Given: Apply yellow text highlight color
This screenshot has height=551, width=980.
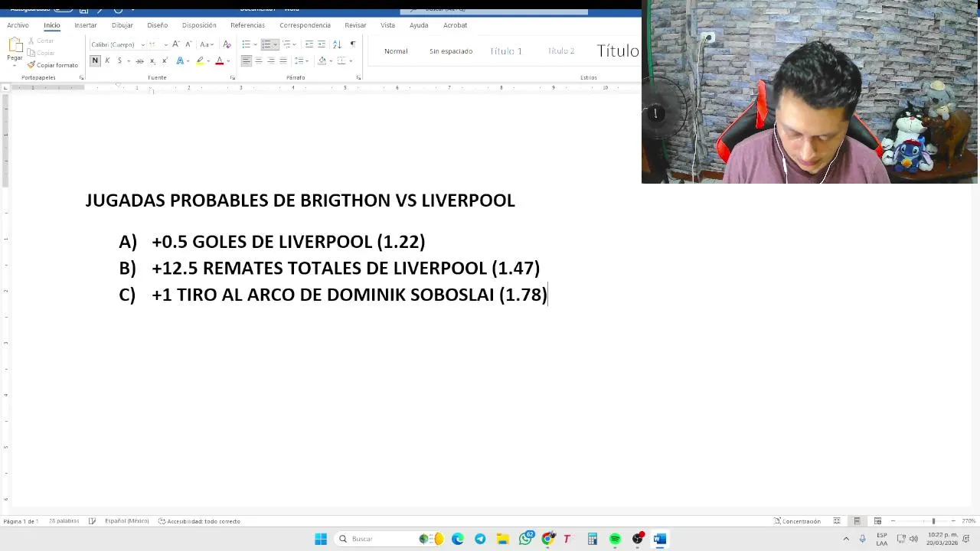Looking at the screenshot, I should [200, 60].
